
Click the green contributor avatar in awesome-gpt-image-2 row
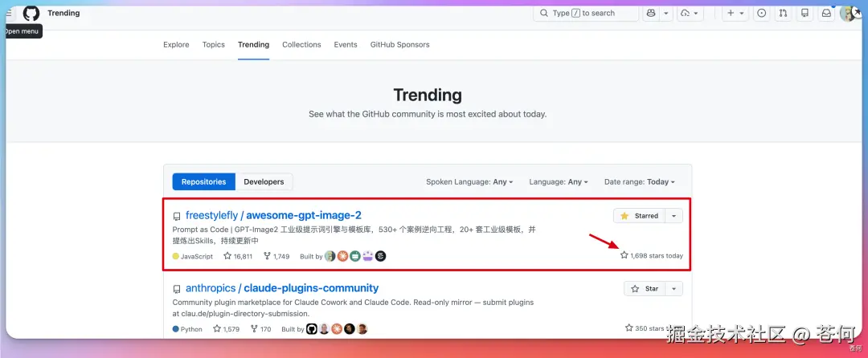[x=355, y=256]
